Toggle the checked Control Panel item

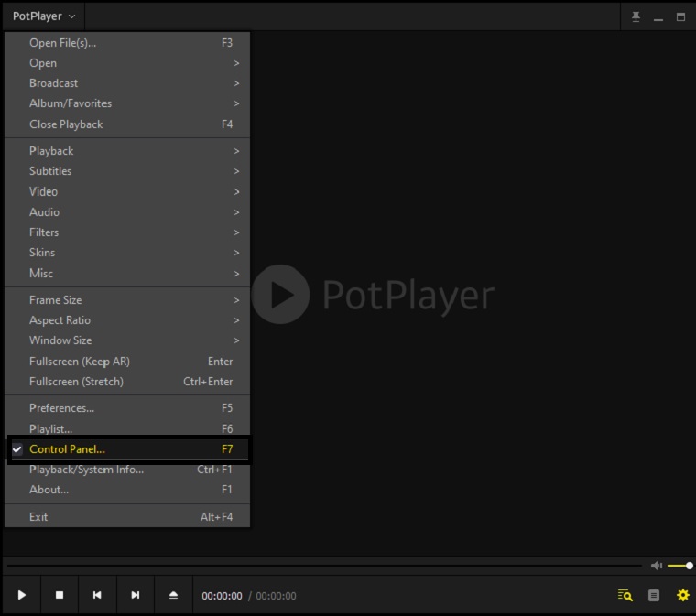128,449
